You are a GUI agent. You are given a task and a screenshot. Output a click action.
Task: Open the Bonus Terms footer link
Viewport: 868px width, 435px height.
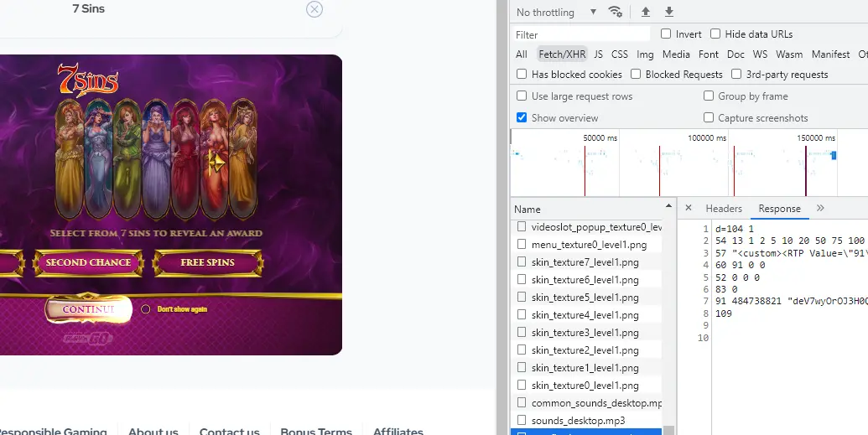pyautogui.click(x=316, y=431)
